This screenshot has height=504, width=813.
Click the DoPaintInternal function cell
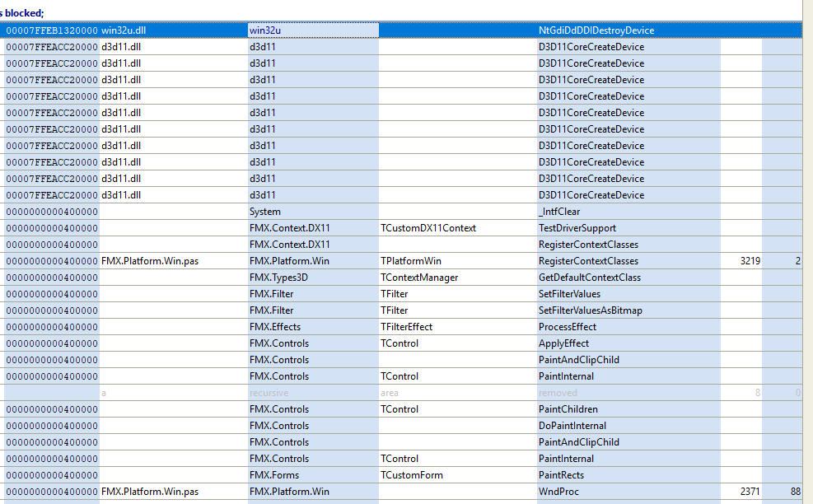(628, 426)
